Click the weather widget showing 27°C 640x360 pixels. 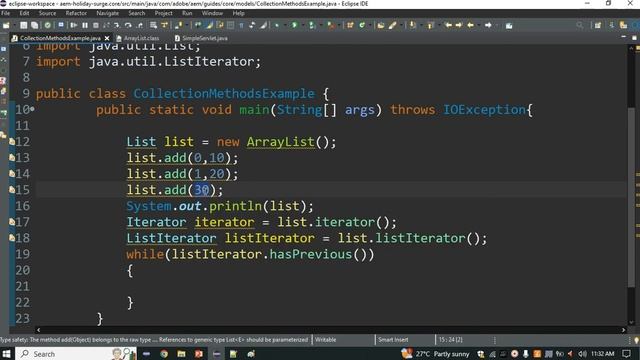[436, 353]
